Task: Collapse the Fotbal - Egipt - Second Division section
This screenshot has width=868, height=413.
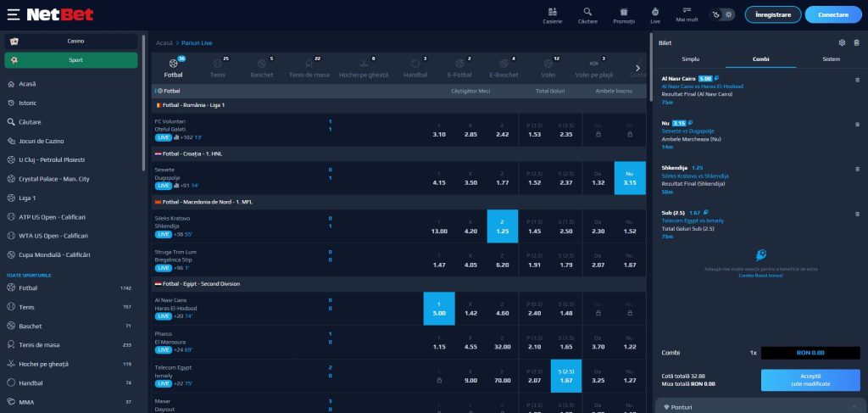Action: click(x=398, y=283)
